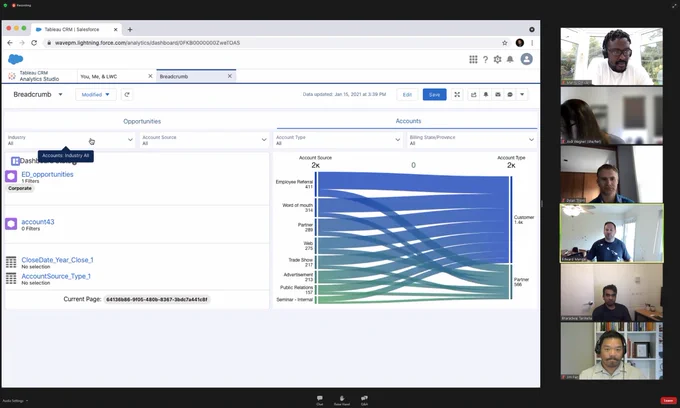The height and width of the screenshot is (408, 680).
Task: Open the Setup gear menu
Action: [497, 59]
